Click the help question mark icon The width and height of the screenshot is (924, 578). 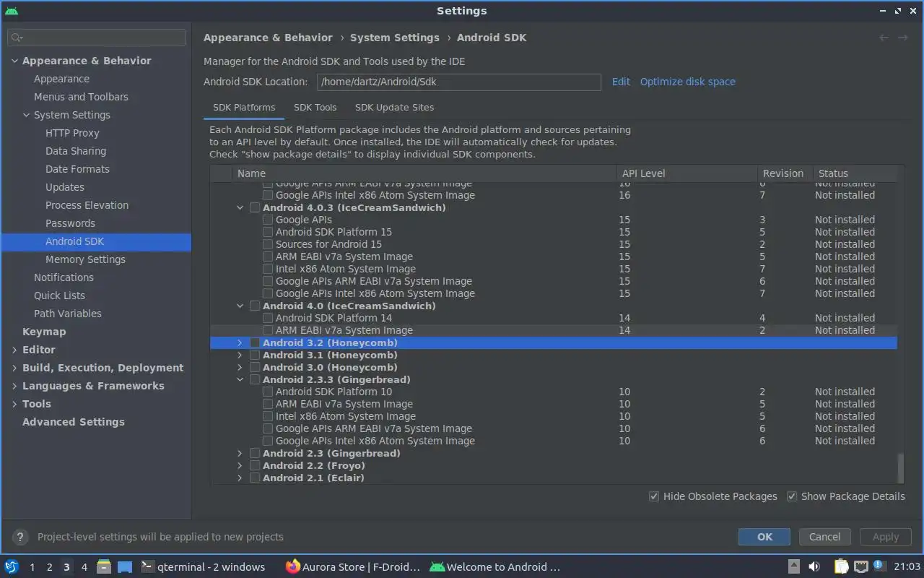[19, 537]
